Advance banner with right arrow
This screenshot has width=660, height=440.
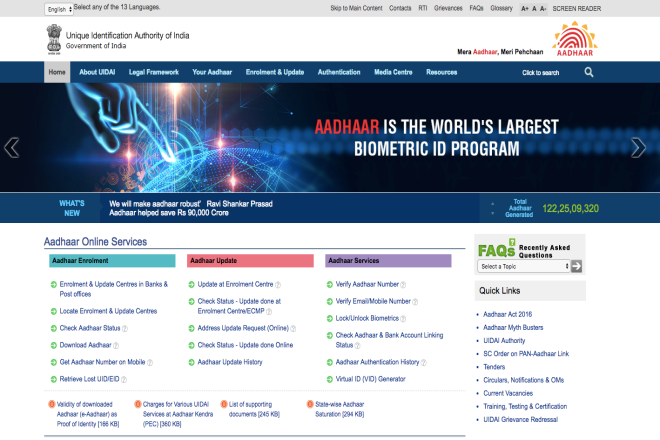638,148
